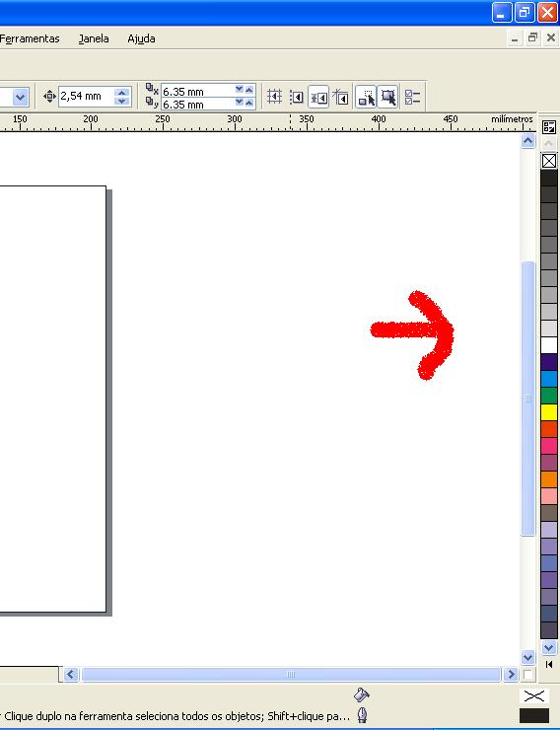Click the duplicate Y 6.35 mm field
The image size is (560, 730).
coord(197,104)
